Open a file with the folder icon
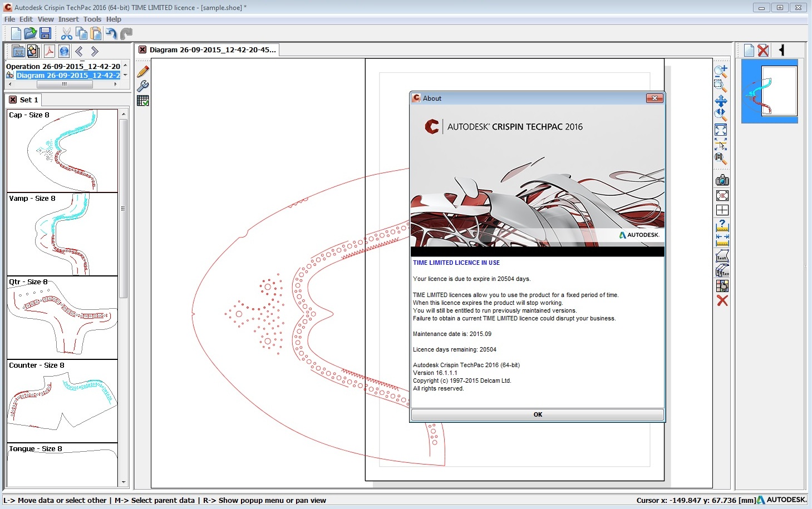Screen dimensions: 812x509 click(30, 33)
